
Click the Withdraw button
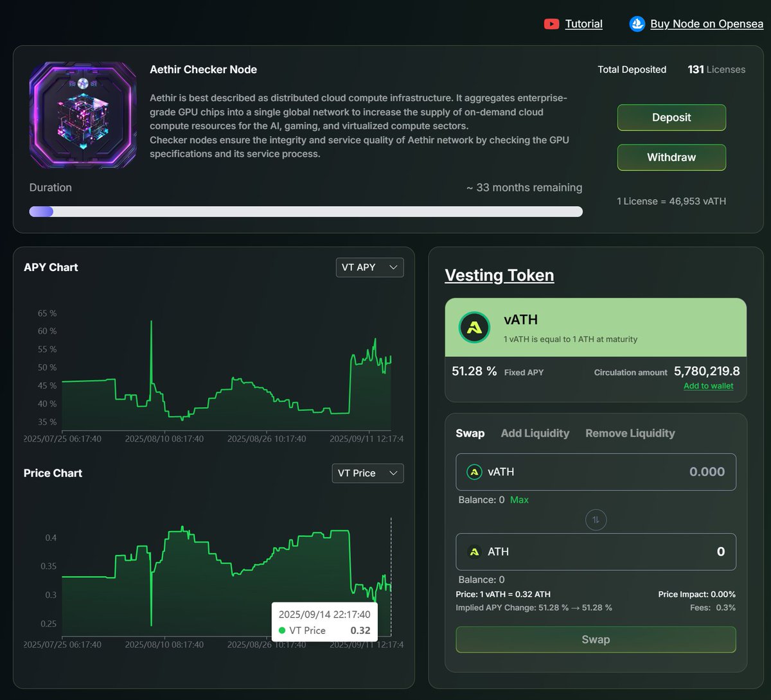(671, 157)
